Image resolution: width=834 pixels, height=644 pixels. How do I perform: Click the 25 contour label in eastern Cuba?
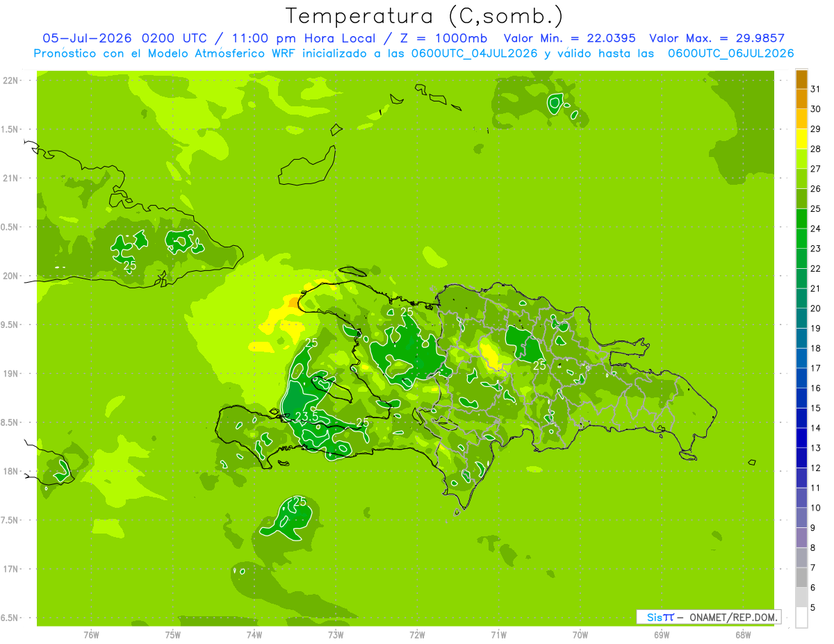(130, 265)
